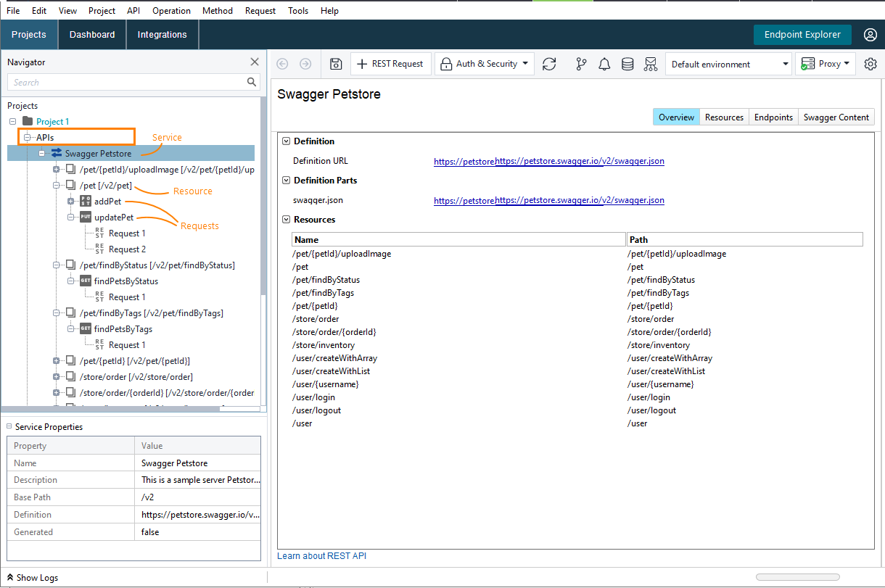Click resource icon of /pet/{petId}/uploadImage tree node
885x588 pixels.
70,169
